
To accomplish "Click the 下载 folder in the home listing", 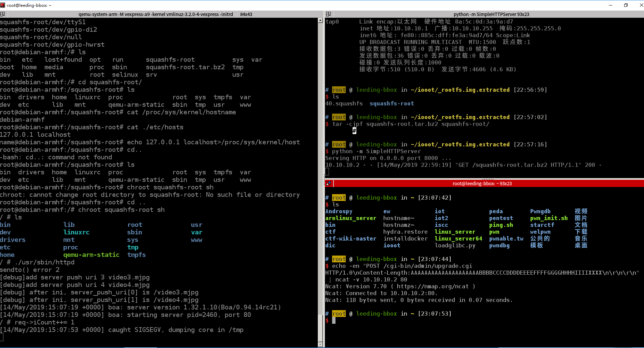I will pos(581,232).
